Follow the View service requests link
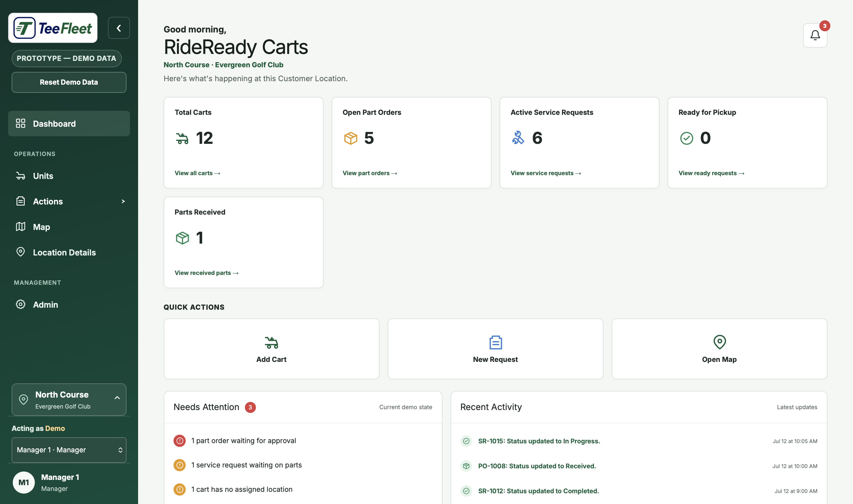The height and width of the screenshot is (504, 853). coord(546,173)
